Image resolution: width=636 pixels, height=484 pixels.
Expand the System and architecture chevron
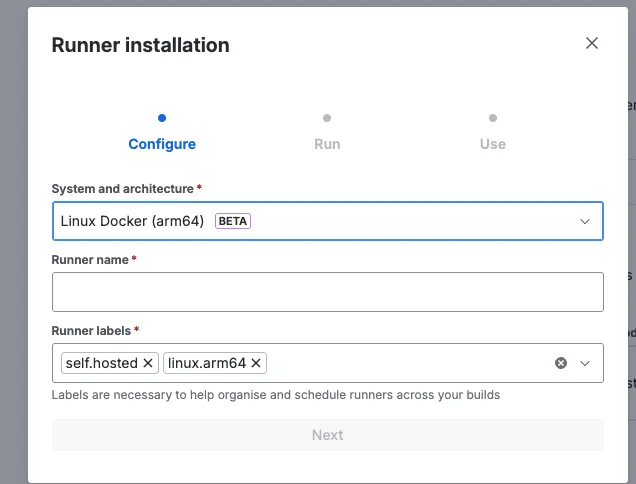click(585, 221)
